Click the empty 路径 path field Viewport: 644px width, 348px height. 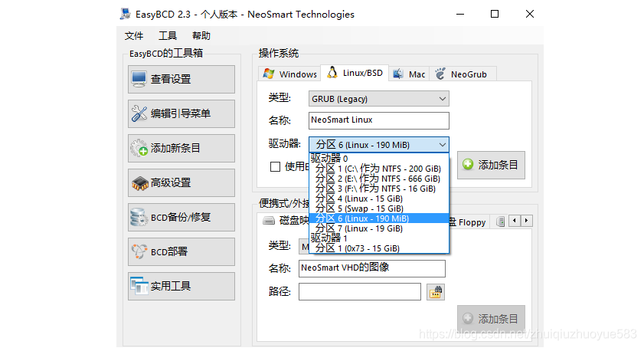pyautogui.click(x=359, y=291)
